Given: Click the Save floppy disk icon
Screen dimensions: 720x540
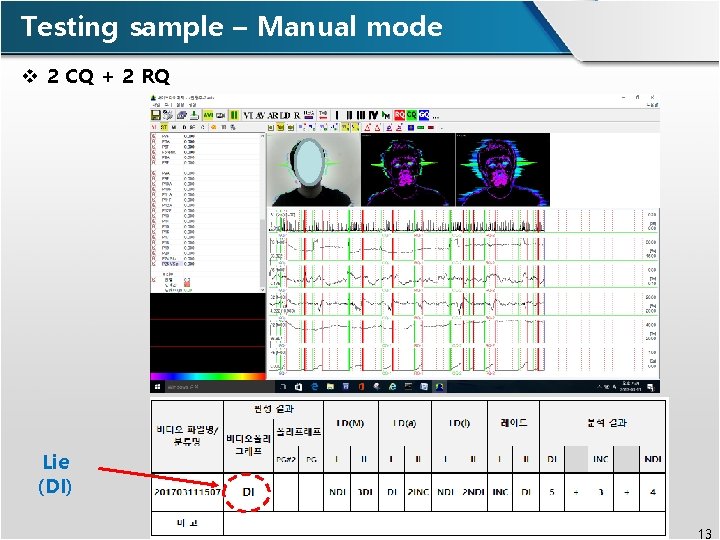Looking at the screenshot, I should (x=156, y=115).
